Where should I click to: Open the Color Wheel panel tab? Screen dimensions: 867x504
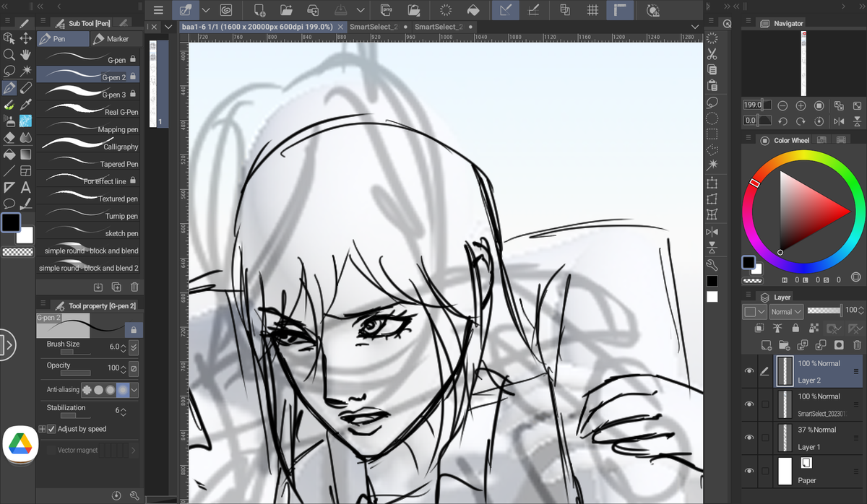[792, 140]
